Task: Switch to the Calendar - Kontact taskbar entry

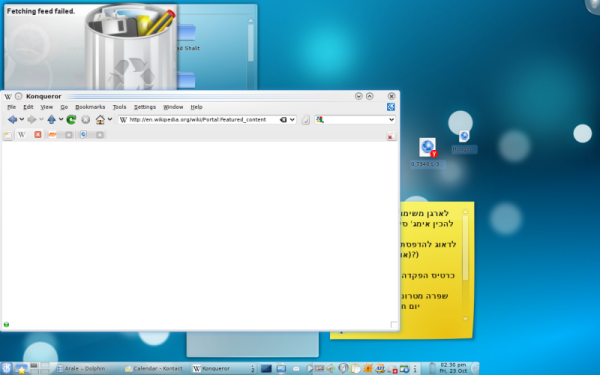Action: tap(154, 368)
